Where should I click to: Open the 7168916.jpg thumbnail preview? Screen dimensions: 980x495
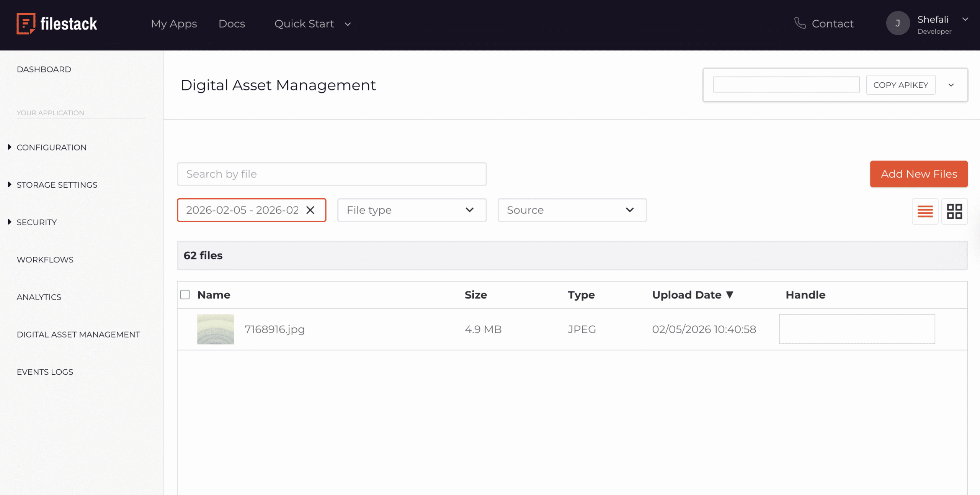[215, 329]
